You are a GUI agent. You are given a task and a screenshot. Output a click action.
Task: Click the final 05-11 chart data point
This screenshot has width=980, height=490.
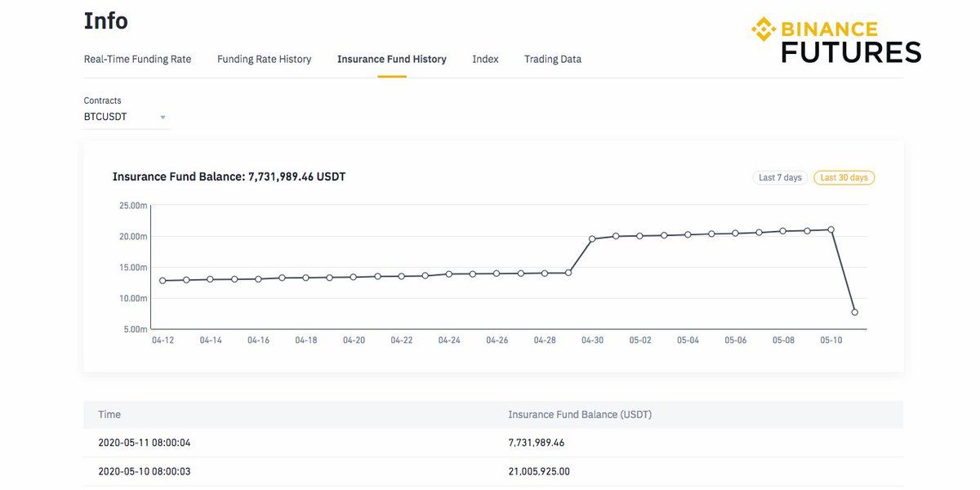coord(854,312)
